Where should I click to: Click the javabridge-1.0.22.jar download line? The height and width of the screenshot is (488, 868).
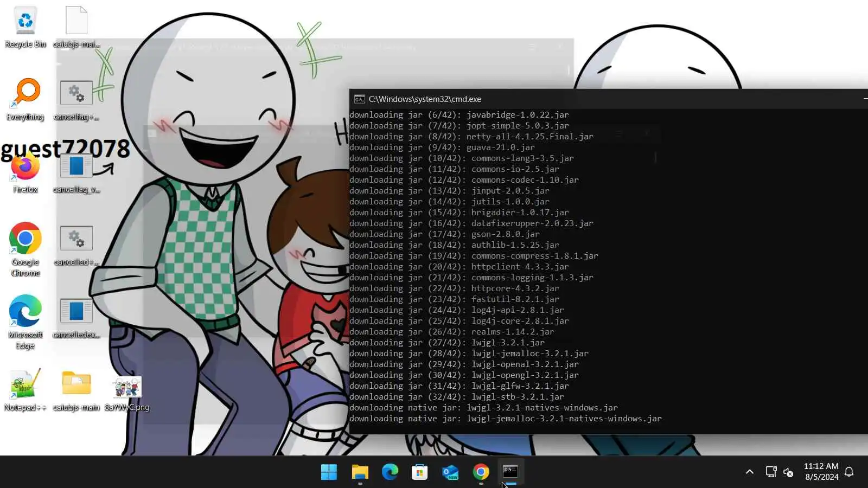459,115
